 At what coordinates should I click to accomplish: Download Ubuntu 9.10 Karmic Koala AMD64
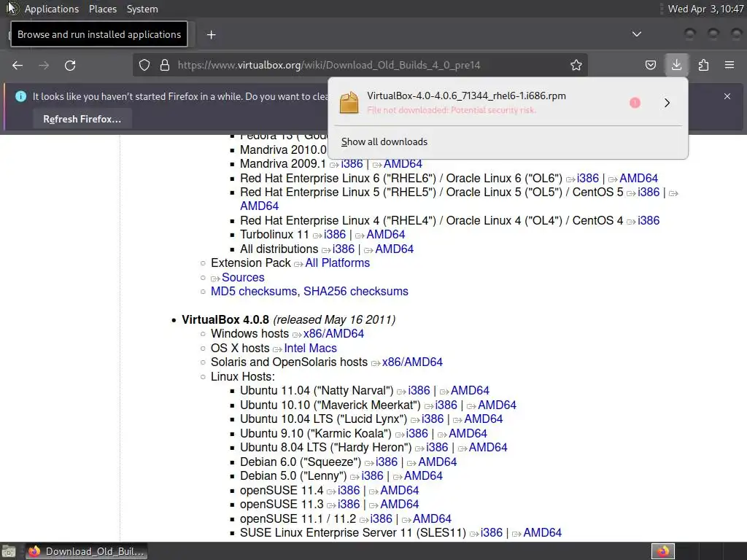pos(468,433)
